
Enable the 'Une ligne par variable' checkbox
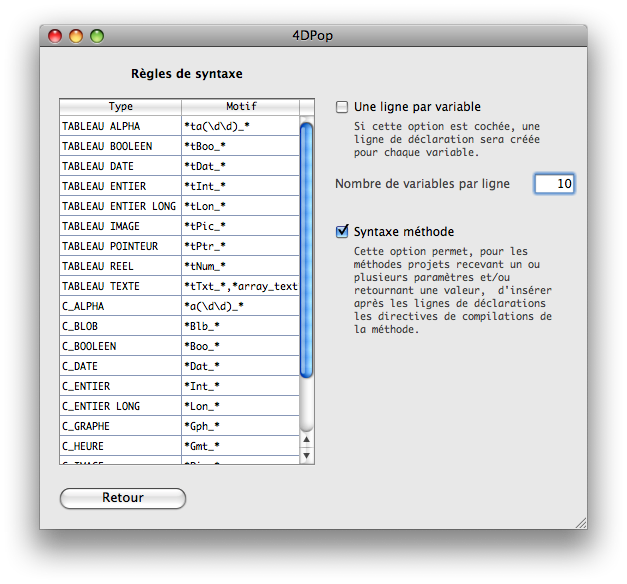342,107
